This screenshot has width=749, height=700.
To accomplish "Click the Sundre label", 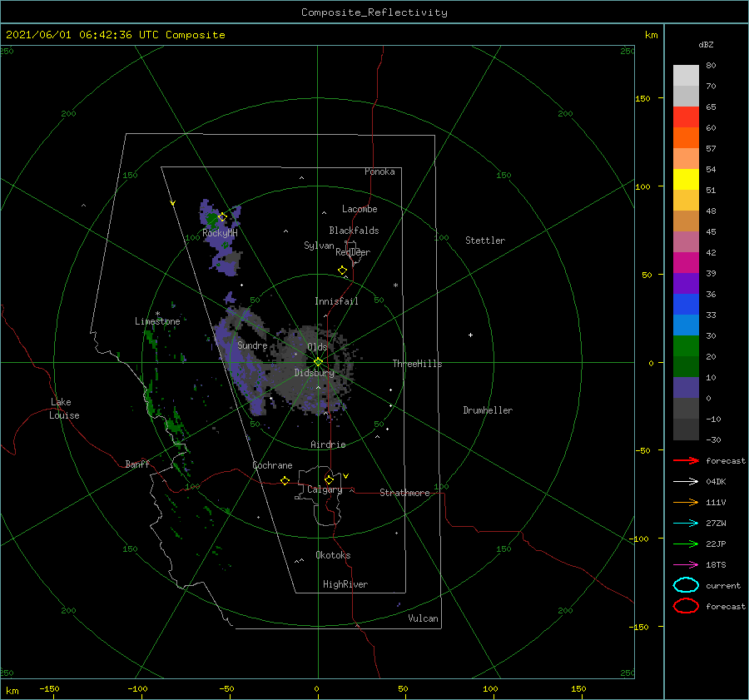I will pos(252,345).
